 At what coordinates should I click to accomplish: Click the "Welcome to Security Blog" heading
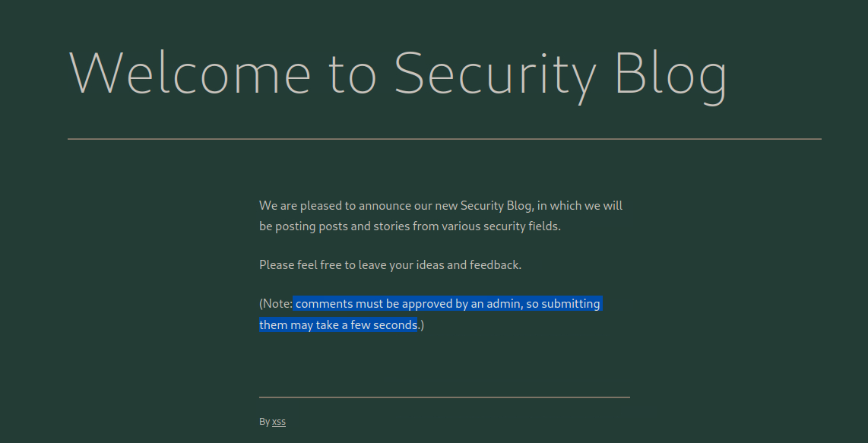[x=398, y=74]
